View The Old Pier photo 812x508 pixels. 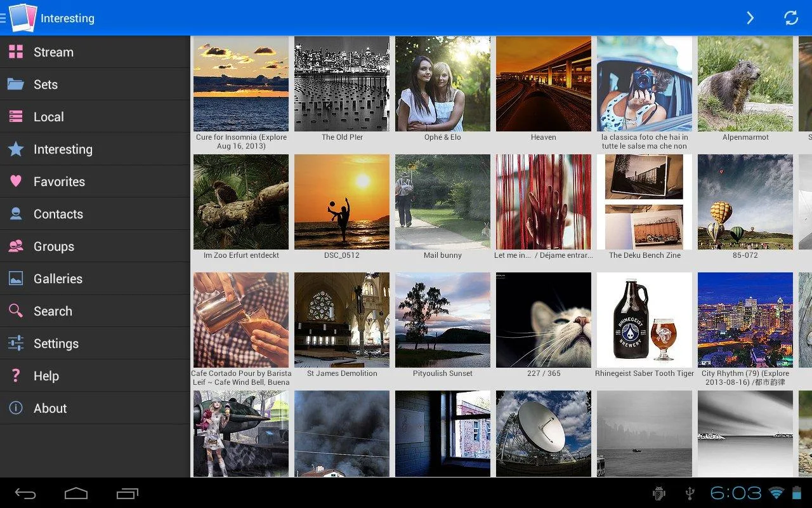(342, 84)
